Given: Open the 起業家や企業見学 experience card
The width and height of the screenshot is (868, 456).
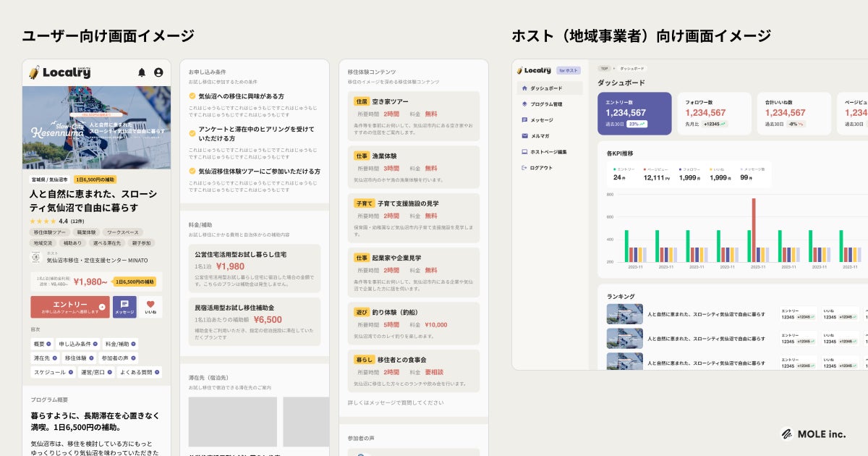Looking at the screenshot, I should [x=413, y=272].
